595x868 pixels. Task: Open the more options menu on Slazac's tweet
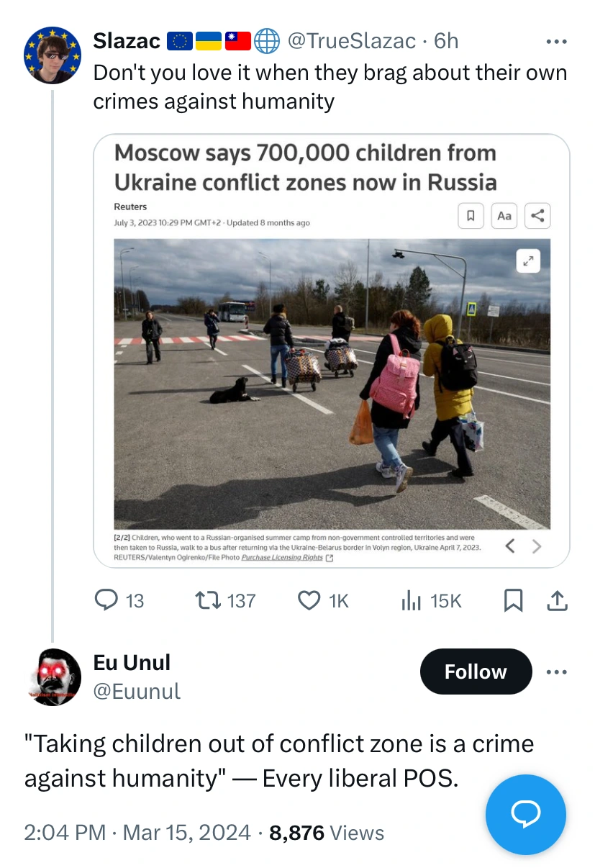tap(557, 41)
